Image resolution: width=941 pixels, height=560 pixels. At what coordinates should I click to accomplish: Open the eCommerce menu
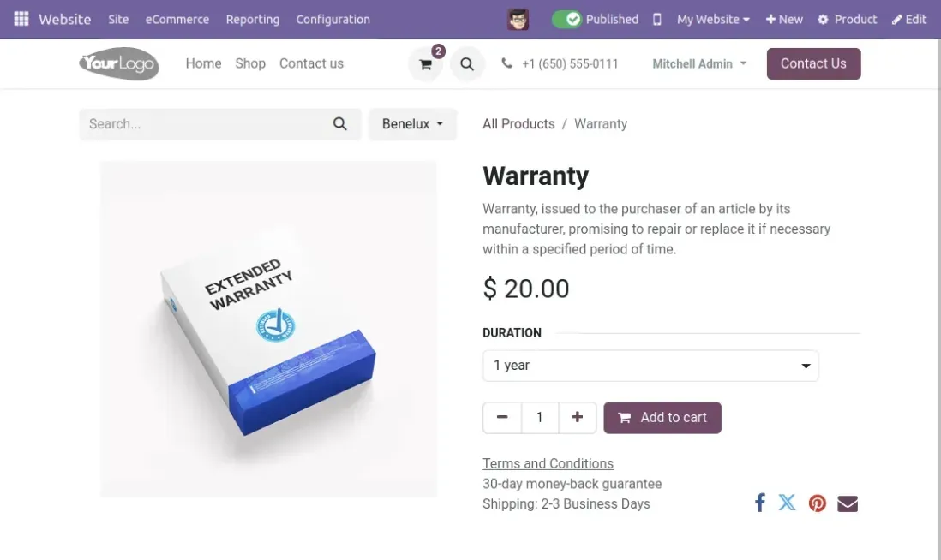coord(177,19)
